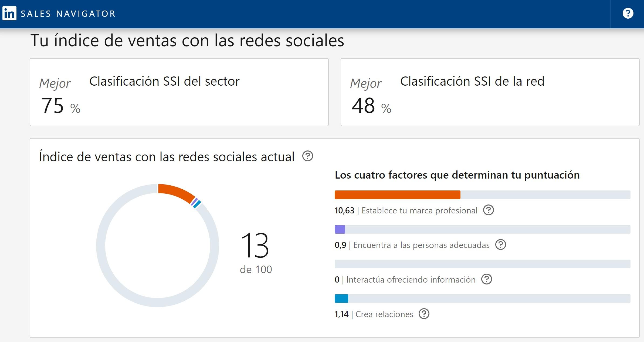The height and width of the screenshot is (342, 644).
Task: Click 'Establece tu marca profesional' label
Action: point(419,210)
